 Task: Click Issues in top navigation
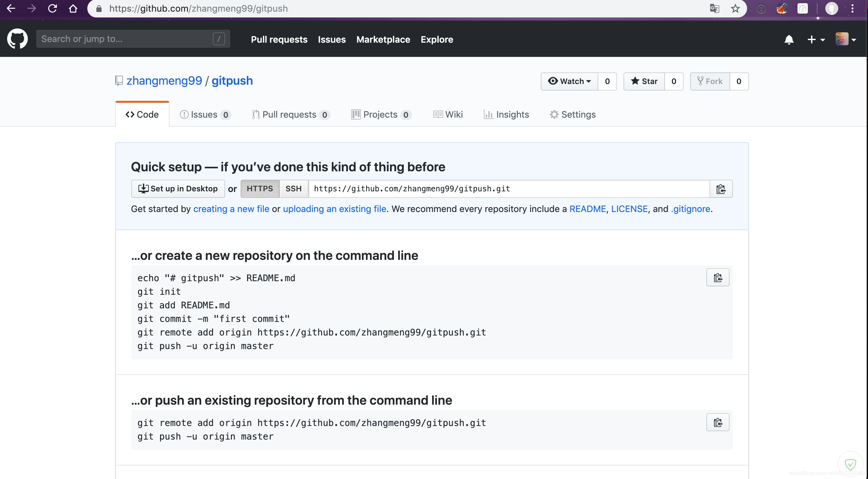331,39
